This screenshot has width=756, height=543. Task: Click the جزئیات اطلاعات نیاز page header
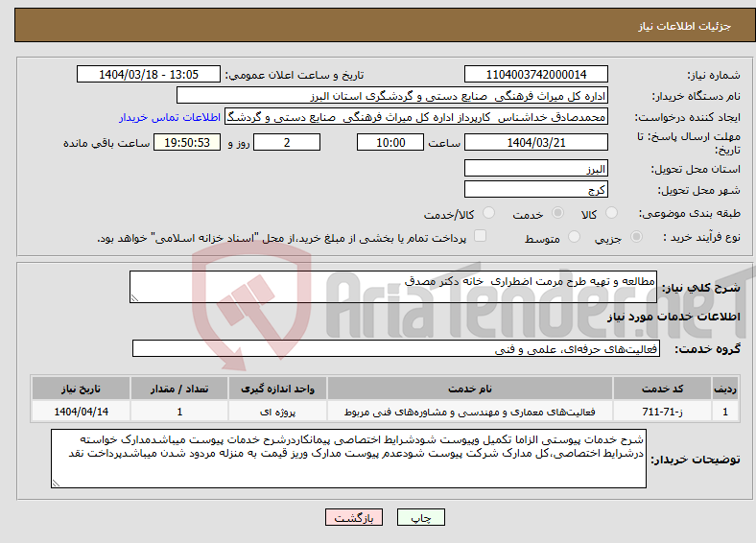tap(685, 26)
